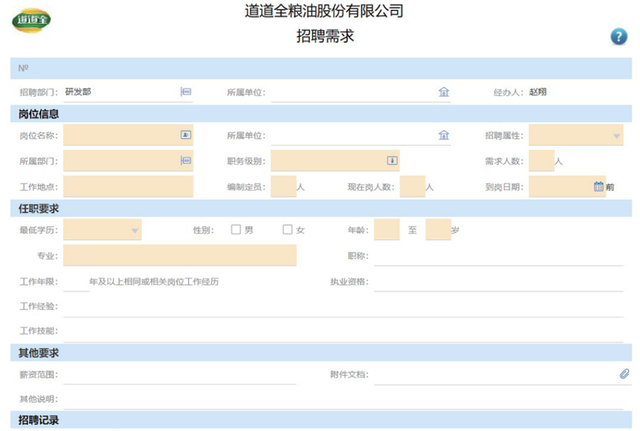Click the text 年及以上相同或相关岗位工作经历
Image resolution: width=640 pixels, height=431 pixels.
pos(154,282)
